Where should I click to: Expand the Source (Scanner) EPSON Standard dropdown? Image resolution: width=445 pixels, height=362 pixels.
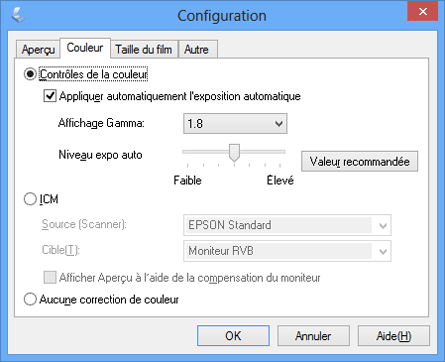287,225
